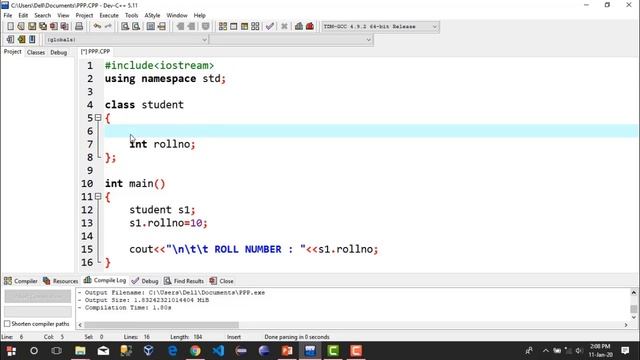This screenshot has width=640, height=360.
Task: Switch to the Classes sidebar tab
Action: click(36, 52)
